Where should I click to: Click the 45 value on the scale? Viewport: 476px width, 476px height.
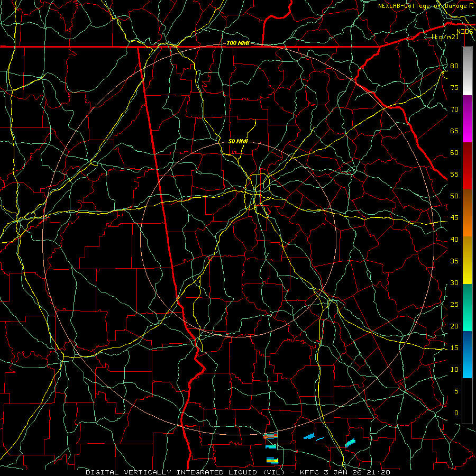(454, 218)
